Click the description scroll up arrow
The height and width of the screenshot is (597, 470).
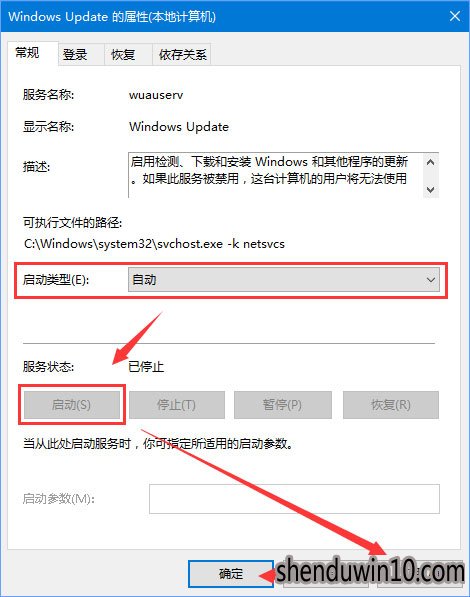pos(430,163)
